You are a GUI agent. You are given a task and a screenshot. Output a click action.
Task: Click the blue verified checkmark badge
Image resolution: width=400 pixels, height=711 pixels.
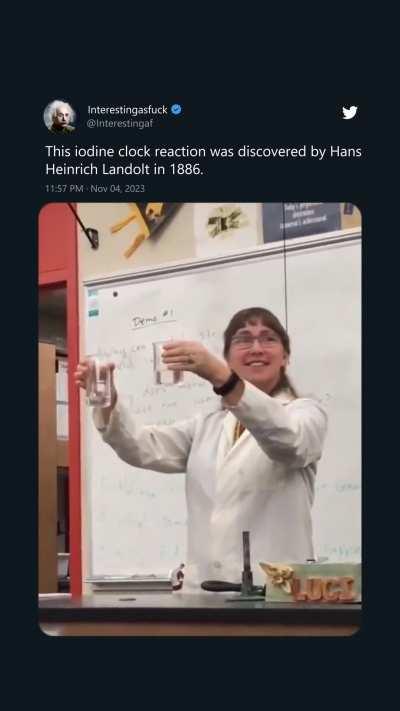click(176, 109)
